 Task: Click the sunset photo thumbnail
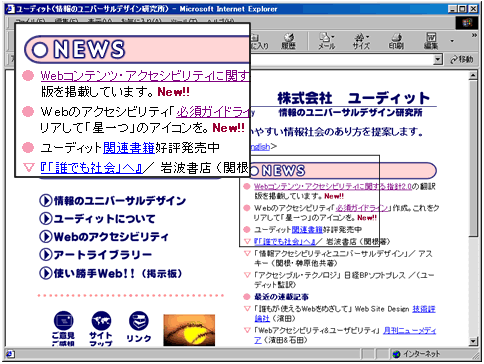[x=189, y=330]
